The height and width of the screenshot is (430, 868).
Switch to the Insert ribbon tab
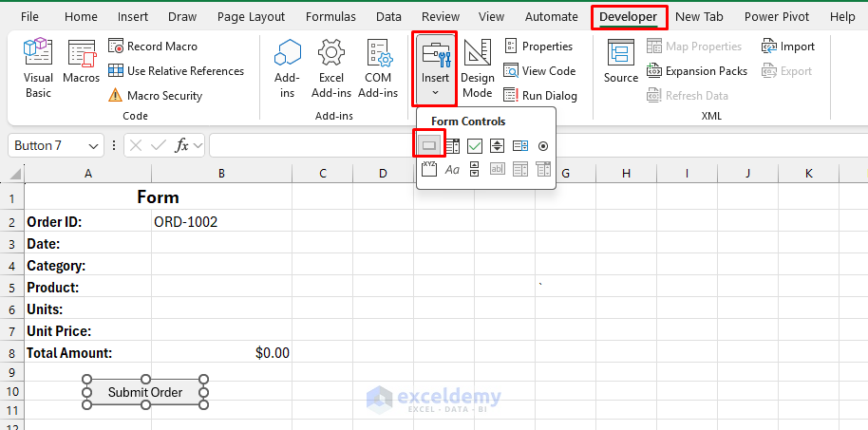[x=133, y=17]
